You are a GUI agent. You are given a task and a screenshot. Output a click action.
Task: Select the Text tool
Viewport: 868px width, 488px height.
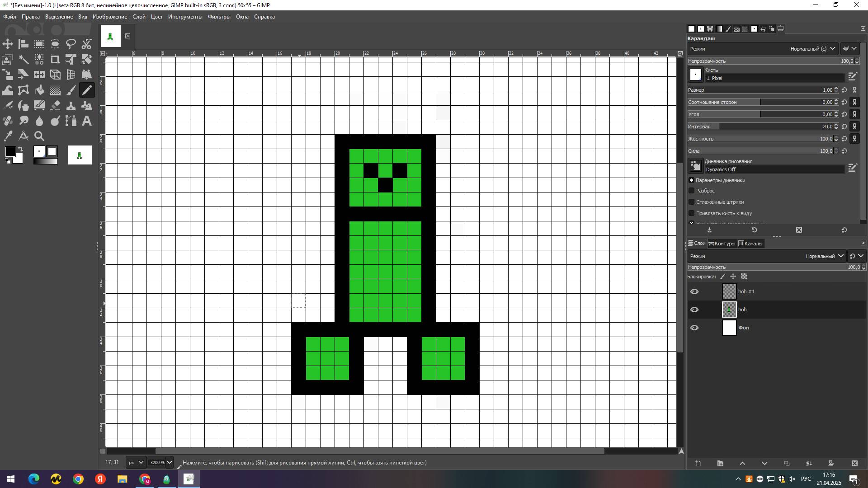pos(87,121)
